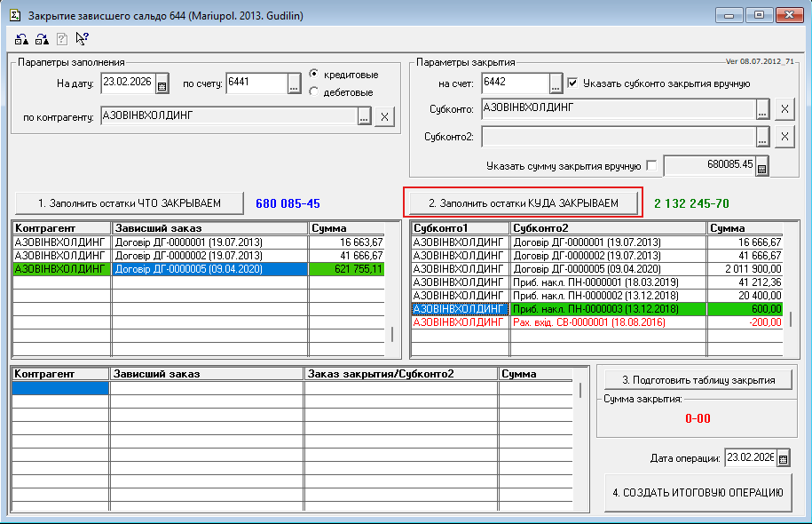Viewport: 812px width, 524px height.
Task: Select row 'Рах. вхід. СВ-0000001 (18.08.2016)'
Action: 608,322
